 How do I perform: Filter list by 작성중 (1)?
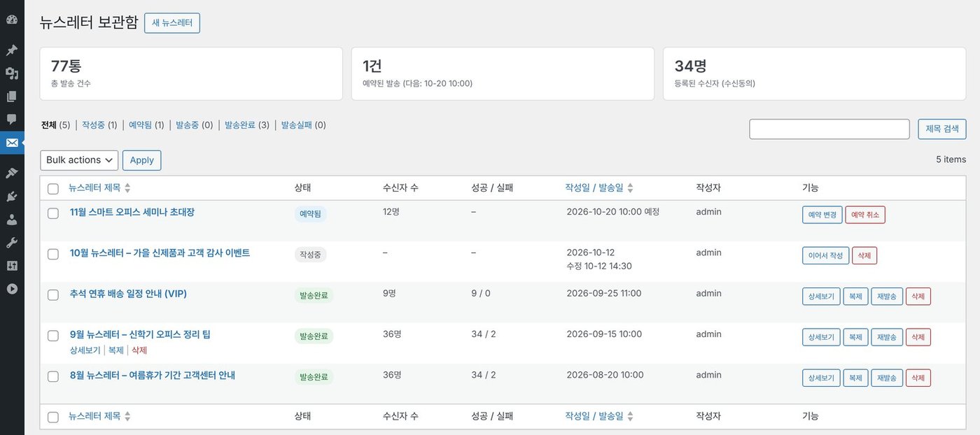(x=99, y=125)
